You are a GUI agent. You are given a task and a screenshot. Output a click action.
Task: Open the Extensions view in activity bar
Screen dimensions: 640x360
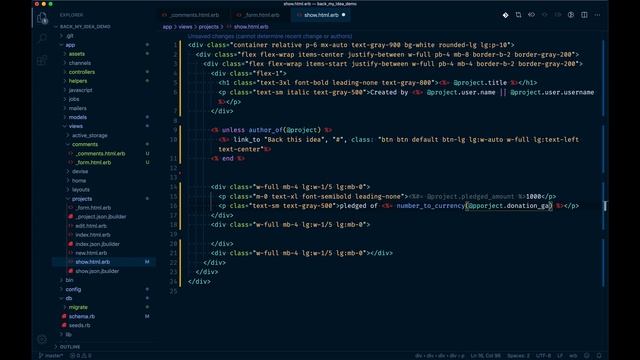point(42,61)
